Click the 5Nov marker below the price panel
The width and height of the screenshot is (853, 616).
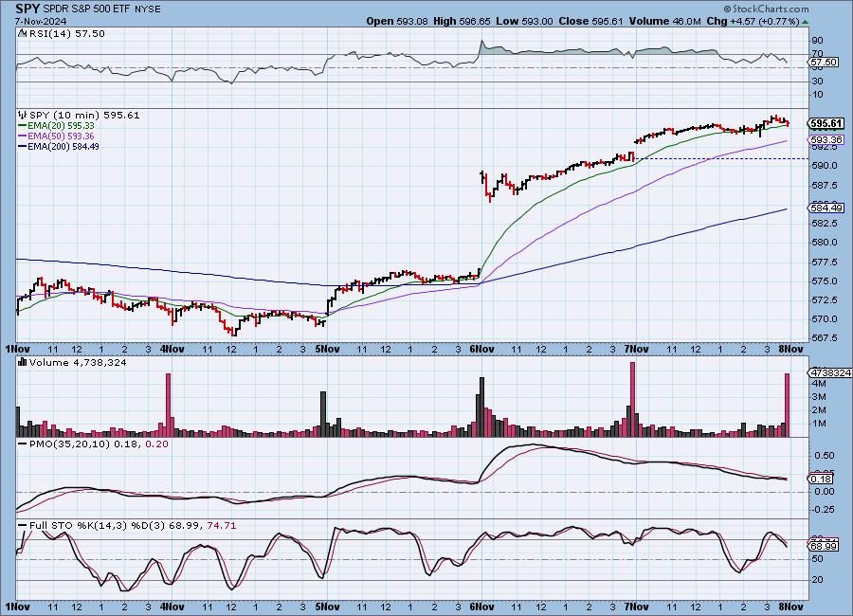(328, 349)
